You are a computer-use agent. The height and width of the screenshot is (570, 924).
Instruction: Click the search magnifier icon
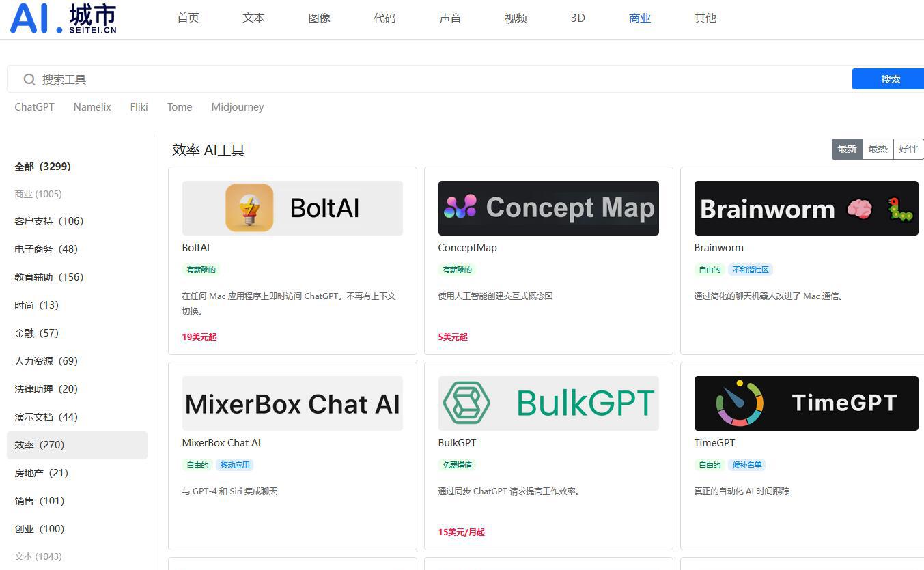coord(29,79)
